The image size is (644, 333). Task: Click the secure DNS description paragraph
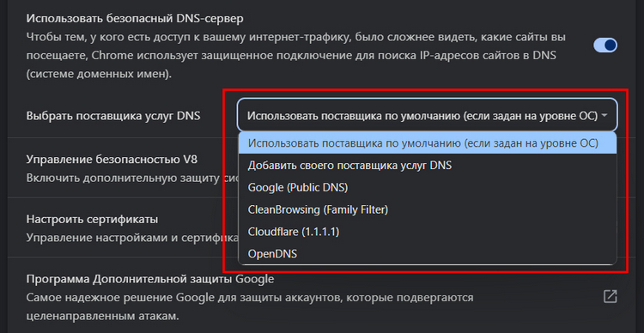[x=295, y=57]
